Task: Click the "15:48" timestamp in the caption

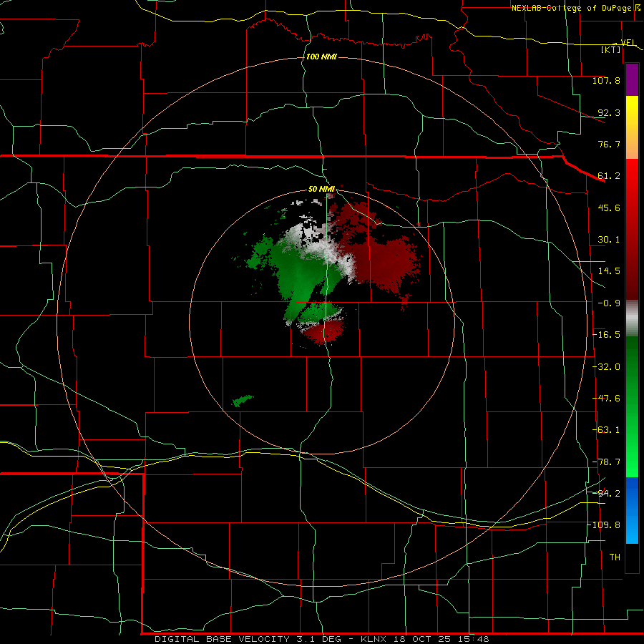Action: tap(473, 639)
